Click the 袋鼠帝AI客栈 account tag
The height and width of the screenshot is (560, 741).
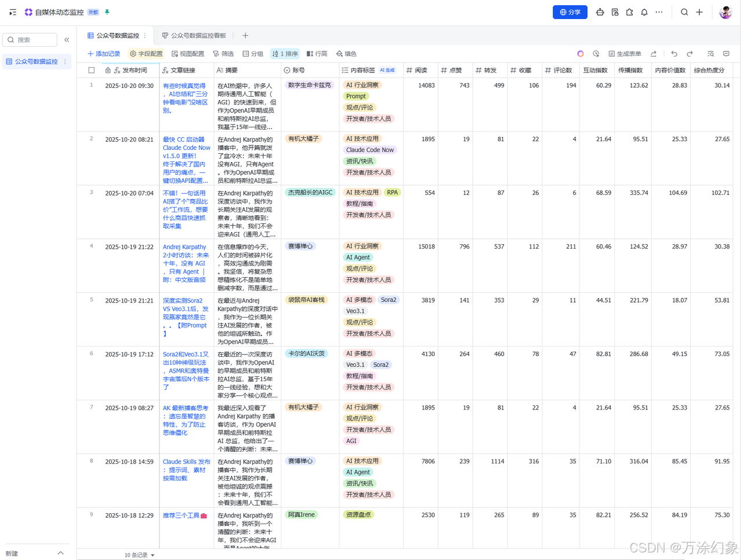coord(306,300)
